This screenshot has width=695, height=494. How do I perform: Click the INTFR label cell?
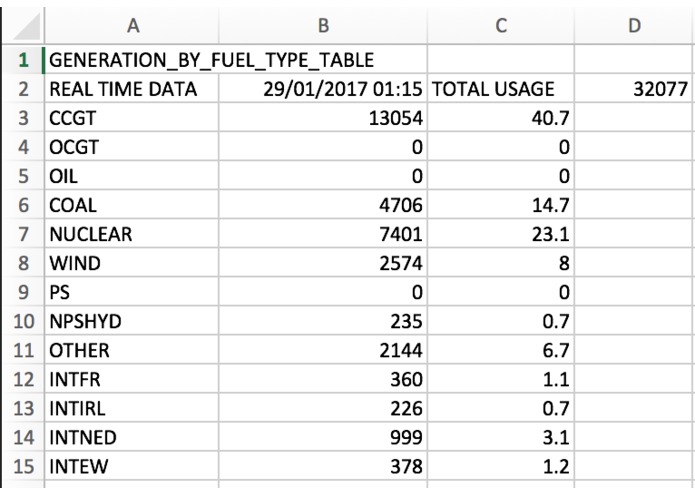[x=132, y=379]
